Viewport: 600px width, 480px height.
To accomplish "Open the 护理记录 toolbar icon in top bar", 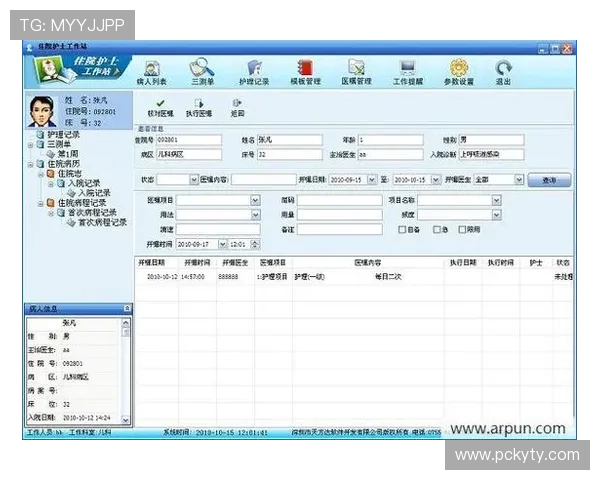I will [254, 72].
